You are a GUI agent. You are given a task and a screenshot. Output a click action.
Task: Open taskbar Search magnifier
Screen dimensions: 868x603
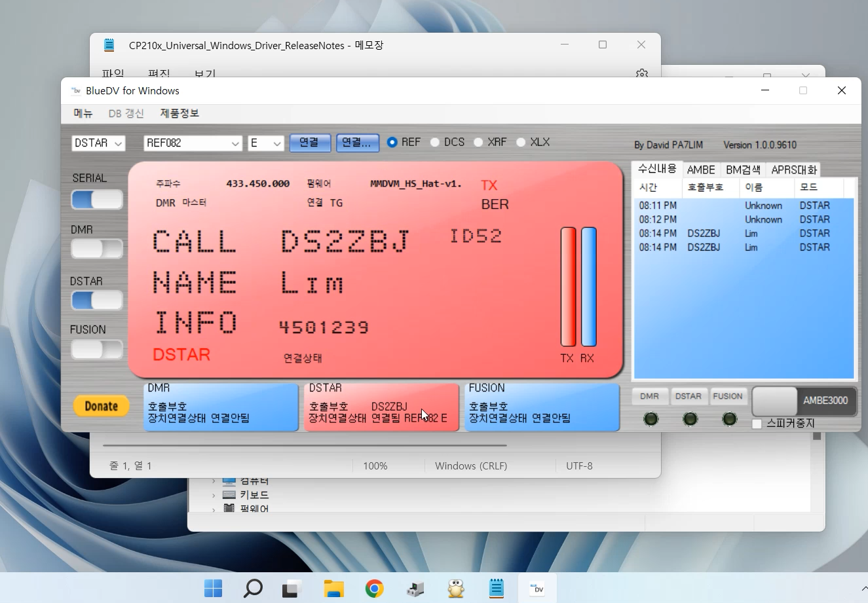[x=253, y=589]
